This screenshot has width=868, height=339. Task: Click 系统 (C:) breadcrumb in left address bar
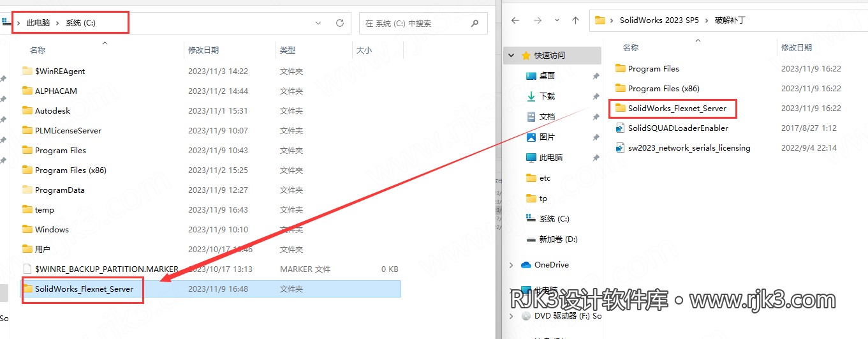point(80,23)
